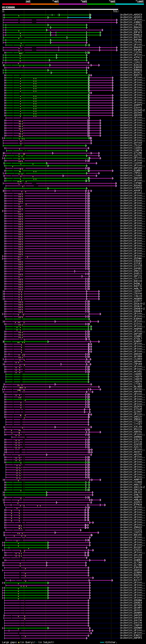
Task: Open hit UniRef100_A9SHS3
Action: point(131,17)
